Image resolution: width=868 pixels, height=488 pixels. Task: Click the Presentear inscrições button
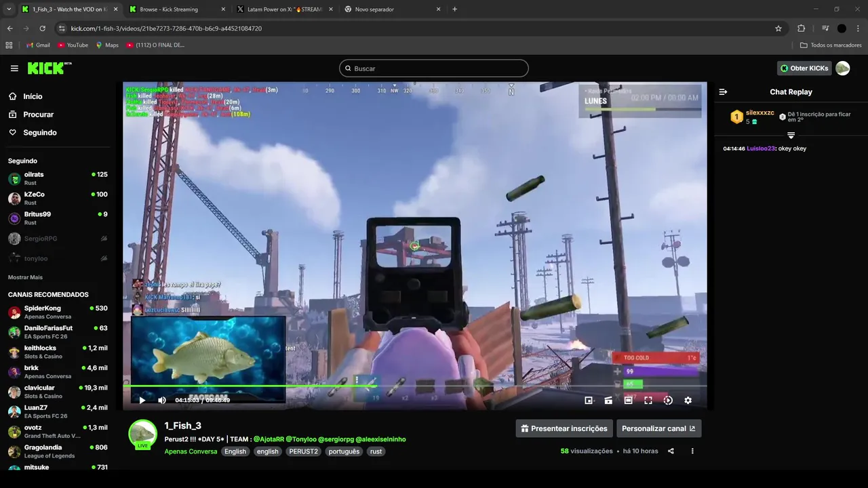pos(564,428)
